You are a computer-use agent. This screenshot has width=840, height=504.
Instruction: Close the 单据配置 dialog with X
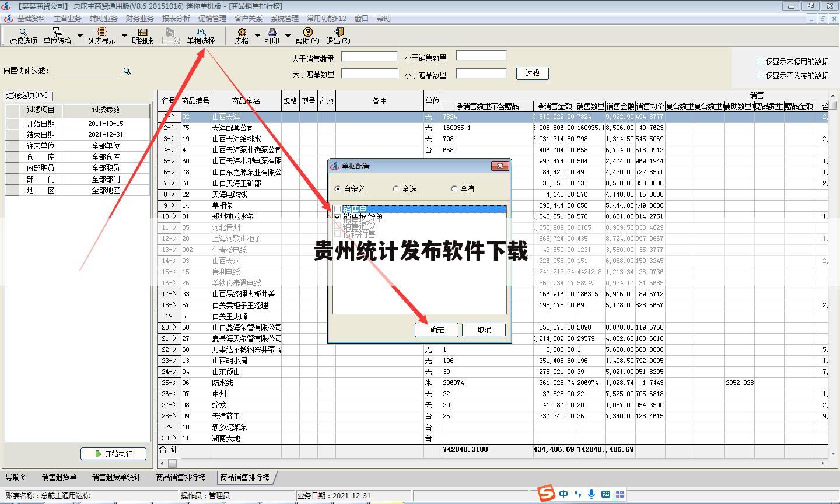click(x=500, y=166)
